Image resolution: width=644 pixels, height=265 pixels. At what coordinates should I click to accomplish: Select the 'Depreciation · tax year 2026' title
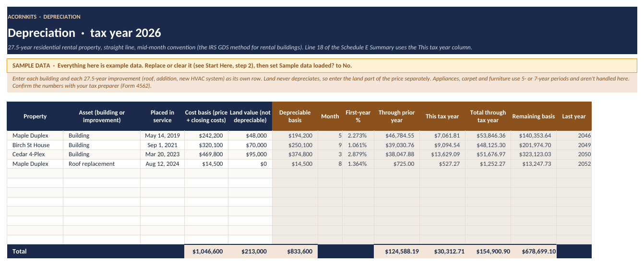coord(84,33)
